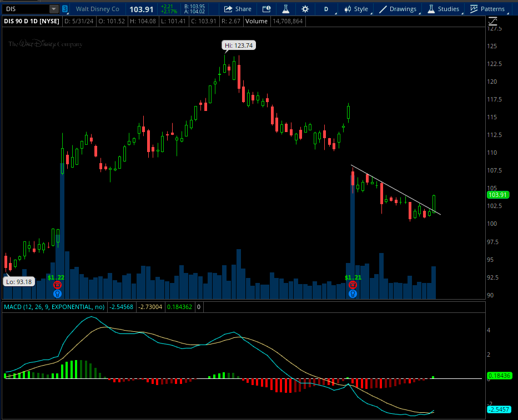Select the white descending trendline drawing

tap(395, 190)
